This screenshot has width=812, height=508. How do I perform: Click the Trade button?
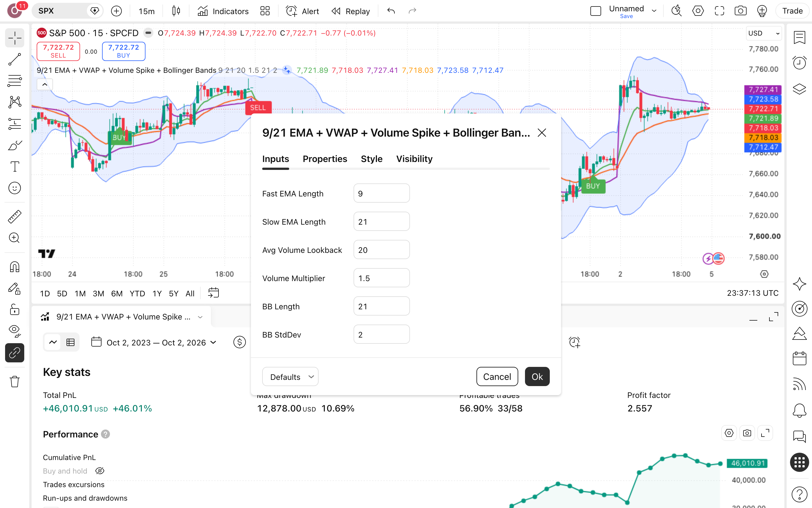pos(792,11)
